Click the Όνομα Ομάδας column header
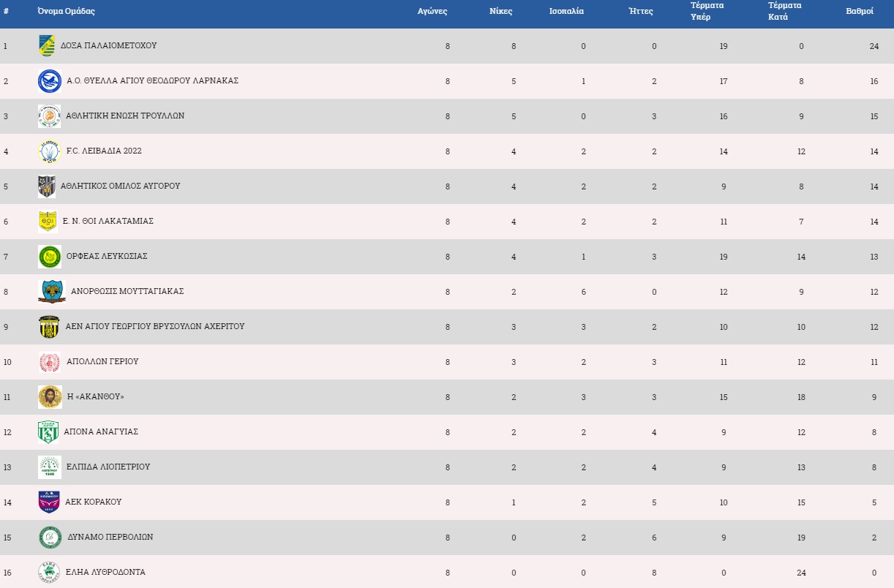This screenshot has height=588, width=894. (x=67, y=12)
